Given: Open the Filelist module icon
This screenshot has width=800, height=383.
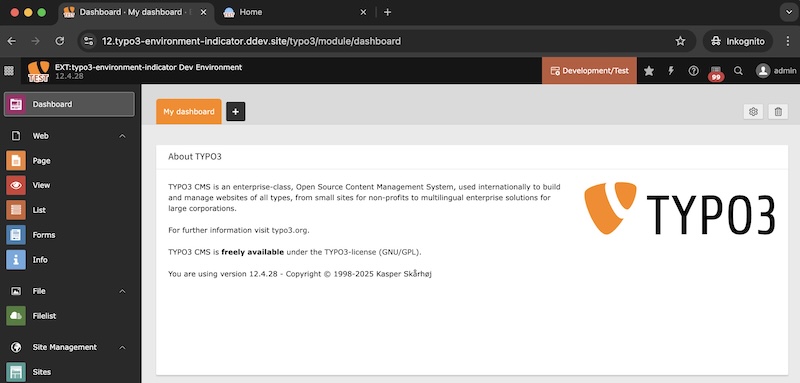Looking at the screenshot, I should (x=16, y=316).
